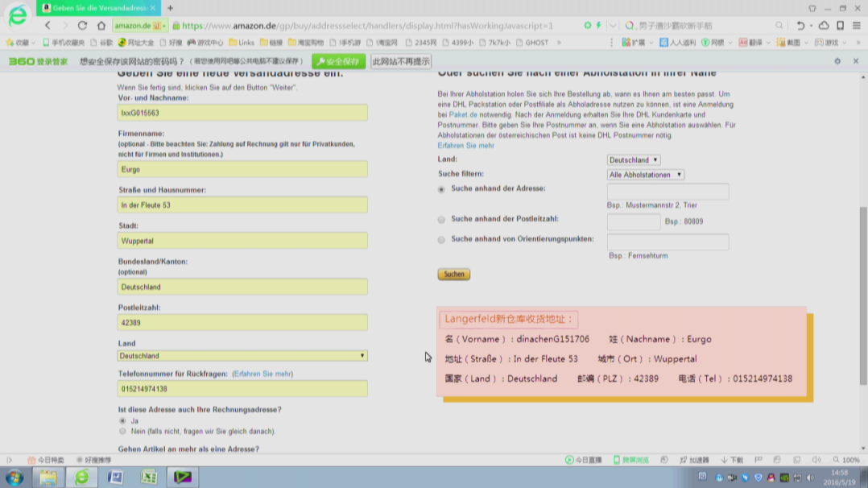Click the mobile device toolbar icon

[841, 26]
